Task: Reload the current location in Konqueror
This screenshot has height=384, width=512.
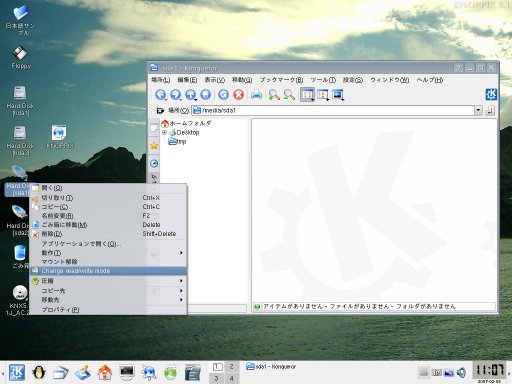Action: pyautogui.click(x=223, y=95)
